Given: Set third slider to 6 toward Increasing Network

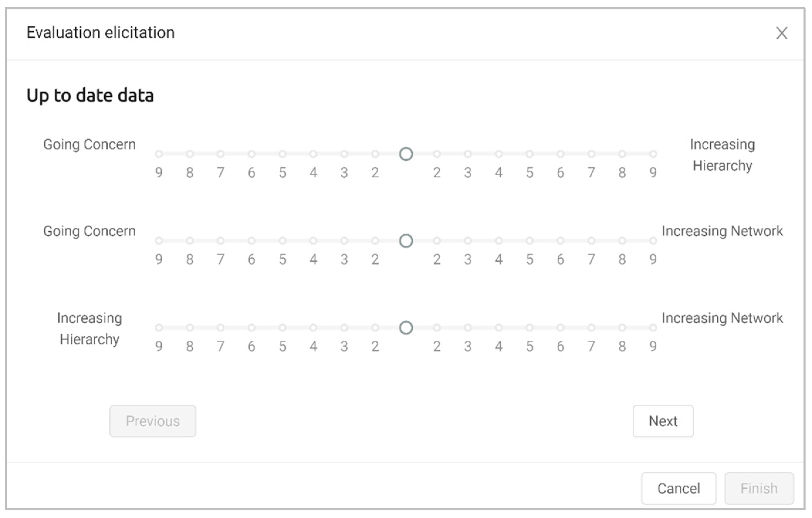Looking at the screenshot, I should click(x=560, y=327).
